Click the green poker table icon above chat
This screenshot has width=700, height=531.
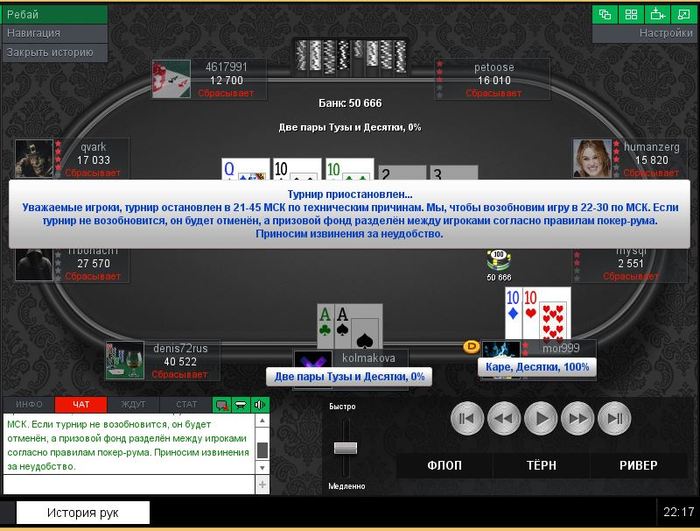[241, 405]
